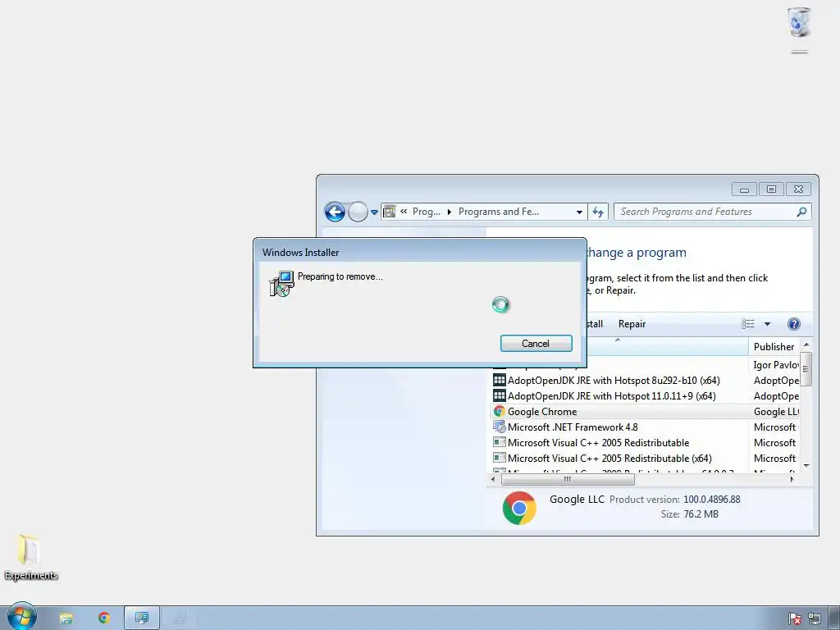Viewport: 840px width, 630px height.
Task: Click the search magnifier icon
Action: 801,212
